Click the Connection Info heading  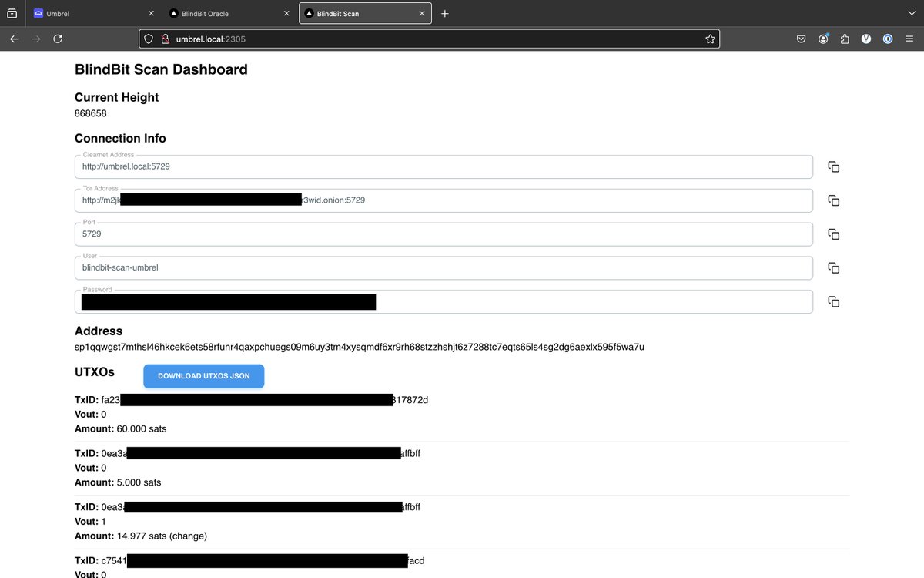coord(120,139)
